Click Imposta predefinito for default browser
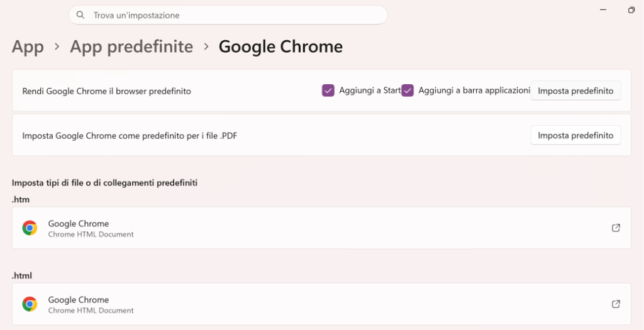Image resolution: width=644 pixels, height=330 pixels. pyautogui.click(x=575, y=91)
